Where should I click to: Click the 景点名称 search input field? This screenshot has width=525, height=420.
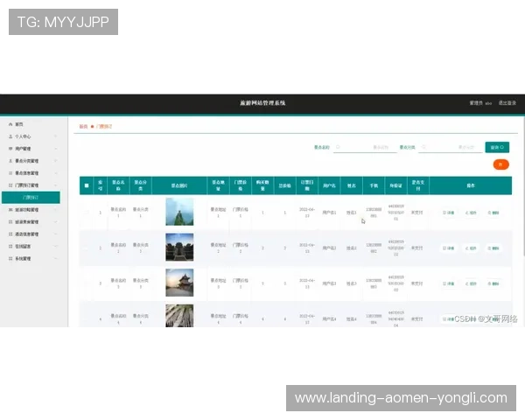[367, 147]
